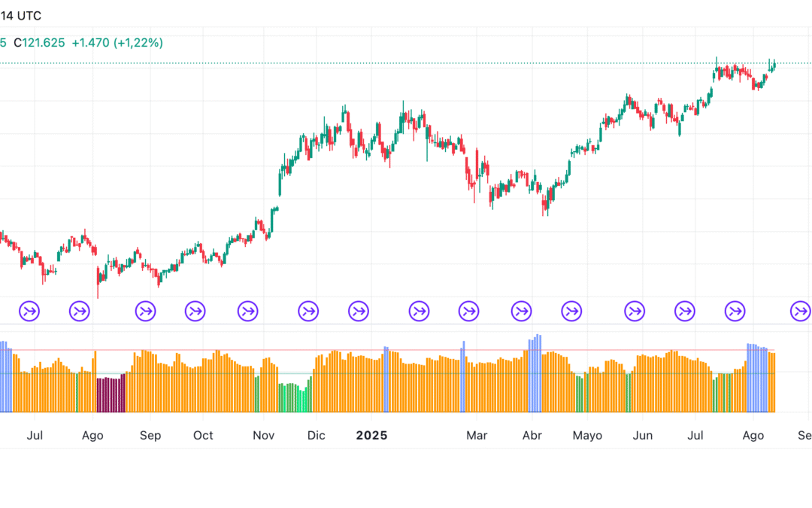
Task: Open the rollover marker just left of 2025
Action: (x=359, y=310)
